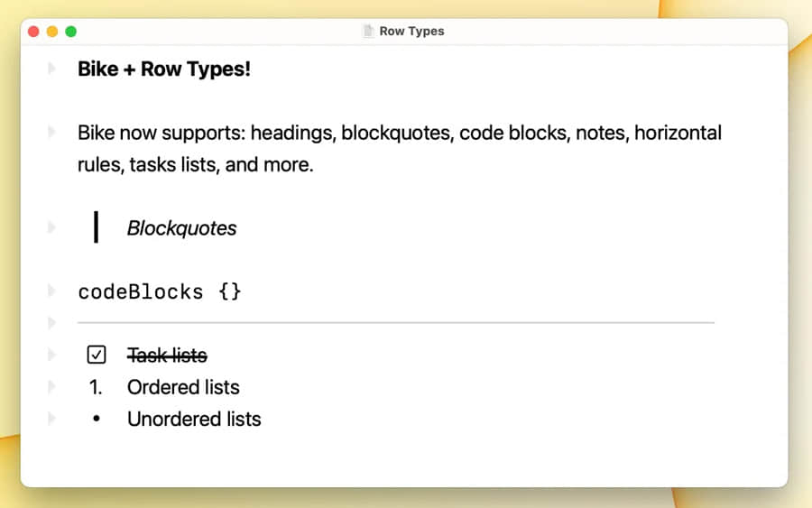The image size is (812, 508).
Task: Expand the Bike + Row Types! heading row
Action: 52,69
